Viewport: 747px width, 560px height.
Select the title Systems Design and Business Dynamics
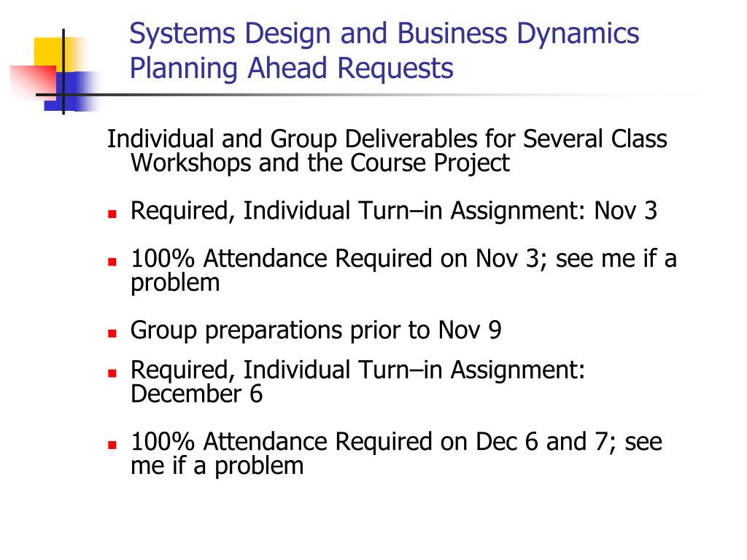(x=384, y=34)
